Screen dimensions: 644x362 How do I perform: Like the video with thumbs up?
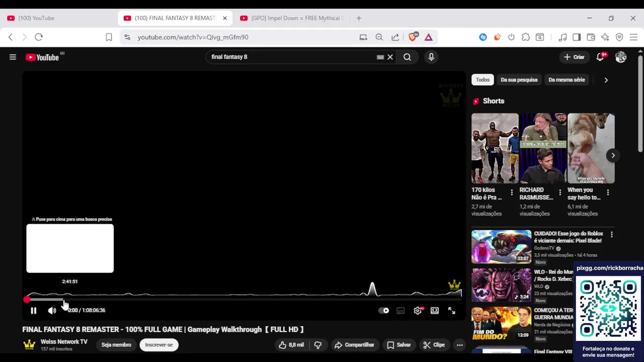(x=291, y=345)
